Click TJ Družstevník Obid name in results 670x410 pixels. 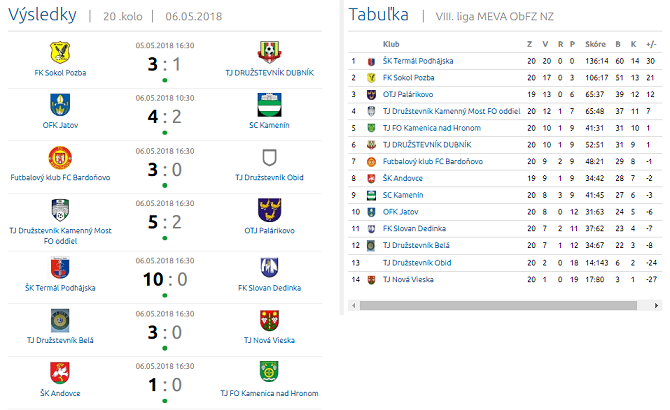[x=268, y=178]
